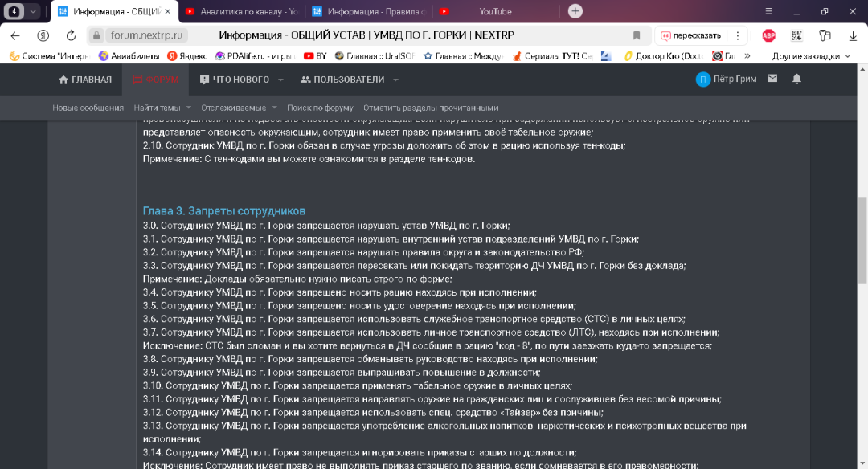Click Отметить разделы прочитанными
This screenshot has width=868, height=469.
pos(431,108)
